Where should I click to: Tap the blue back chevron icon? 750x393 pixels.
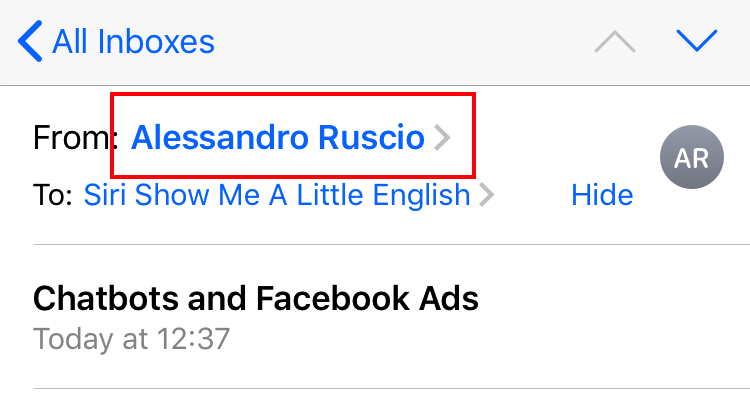[x=30, y=41]
